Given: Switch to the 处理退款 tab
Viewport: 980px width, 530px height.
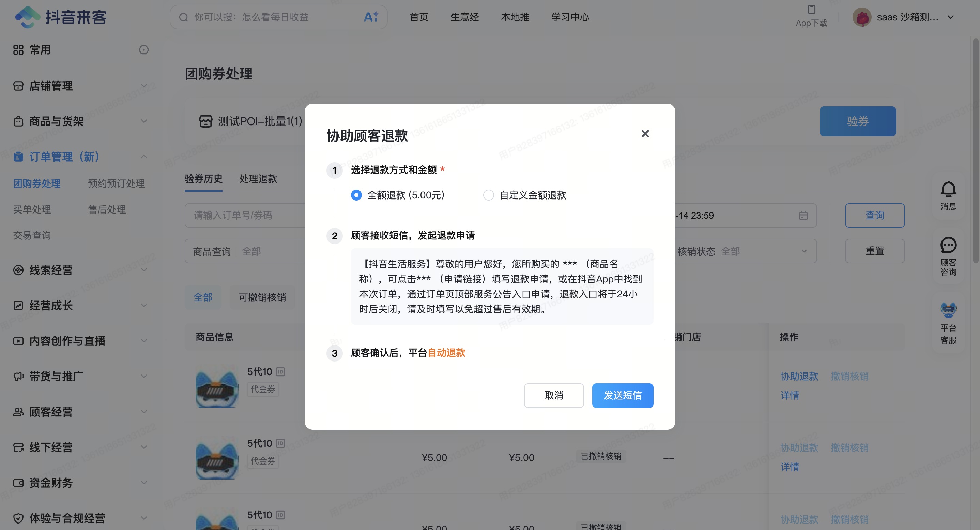Looking at the screenshot, I should (x=258, y=179).
